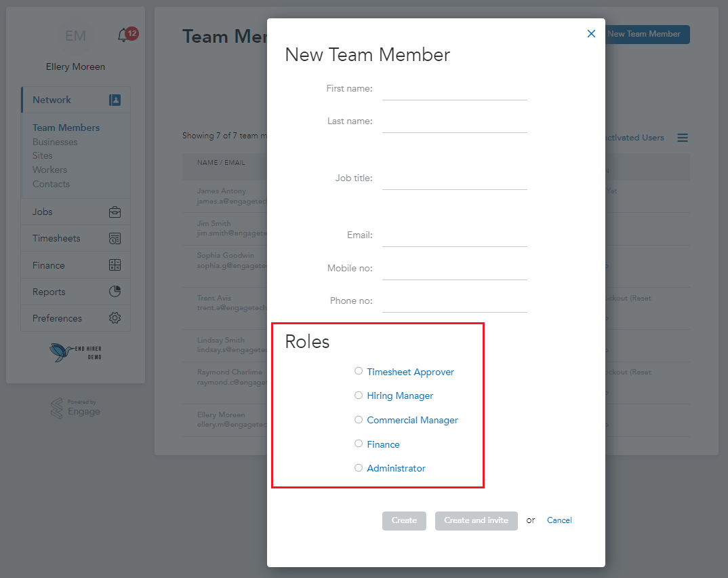Close the New Team Member dialog
This screenshot has width=728, height=578.
click(x=591, y=33)
